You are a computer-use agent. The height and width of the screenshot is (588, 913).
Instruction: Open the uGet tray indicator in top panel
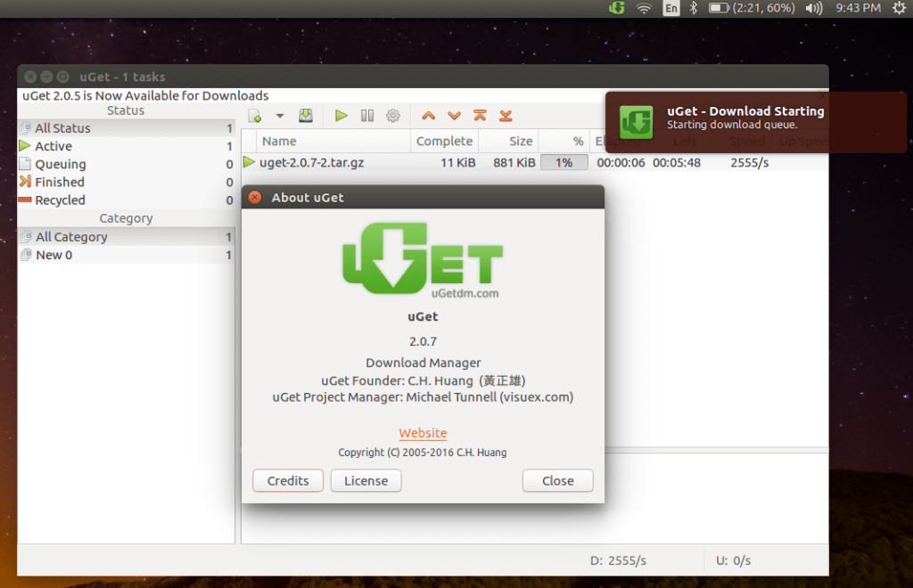[617, 8]
